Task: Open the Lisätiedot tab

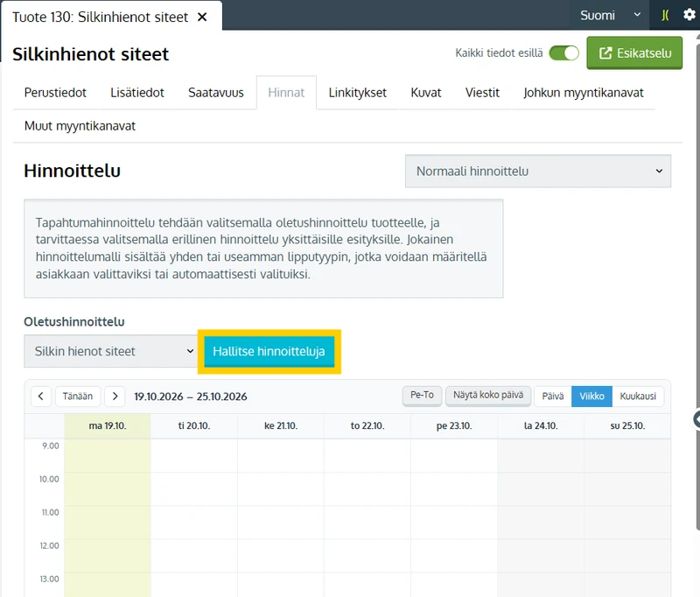Action: click(x=137, y=93)
